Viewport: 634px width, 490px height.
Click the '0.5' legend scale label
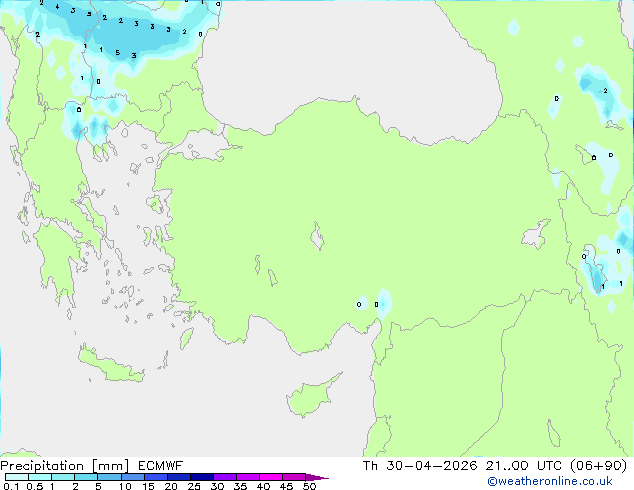34,486
